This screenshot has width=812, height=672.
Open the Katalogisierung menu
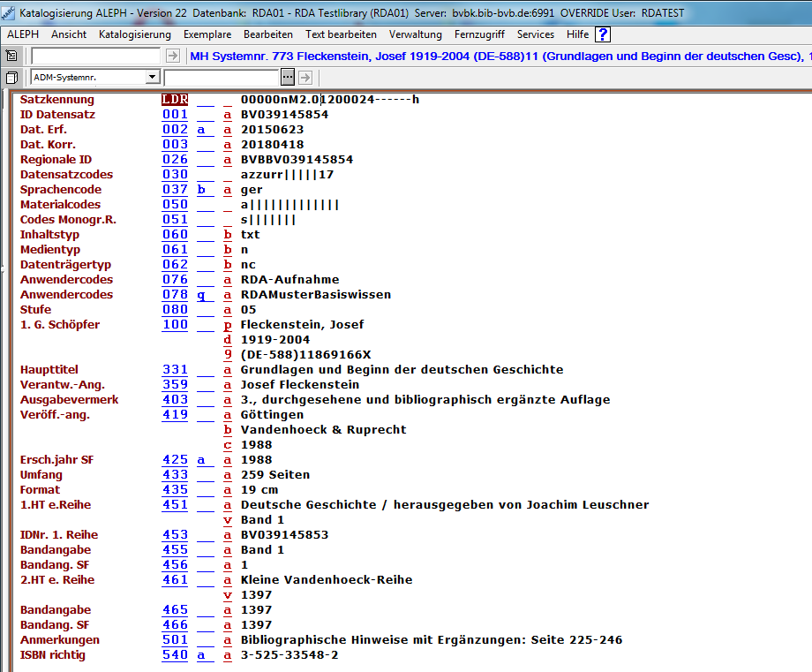pyautogui.click(x=135, y=34)
